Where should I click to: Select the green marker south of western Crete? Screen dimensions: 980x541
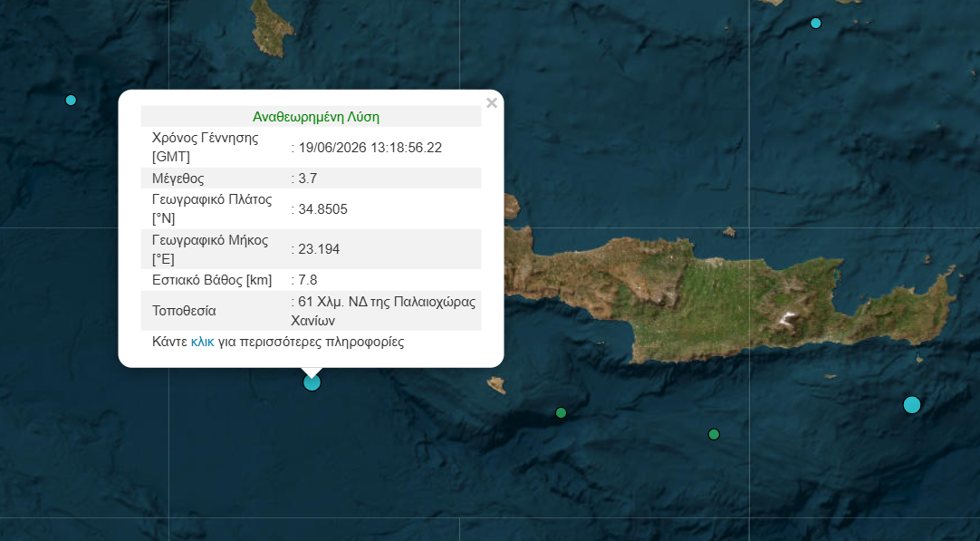point(561,413)
